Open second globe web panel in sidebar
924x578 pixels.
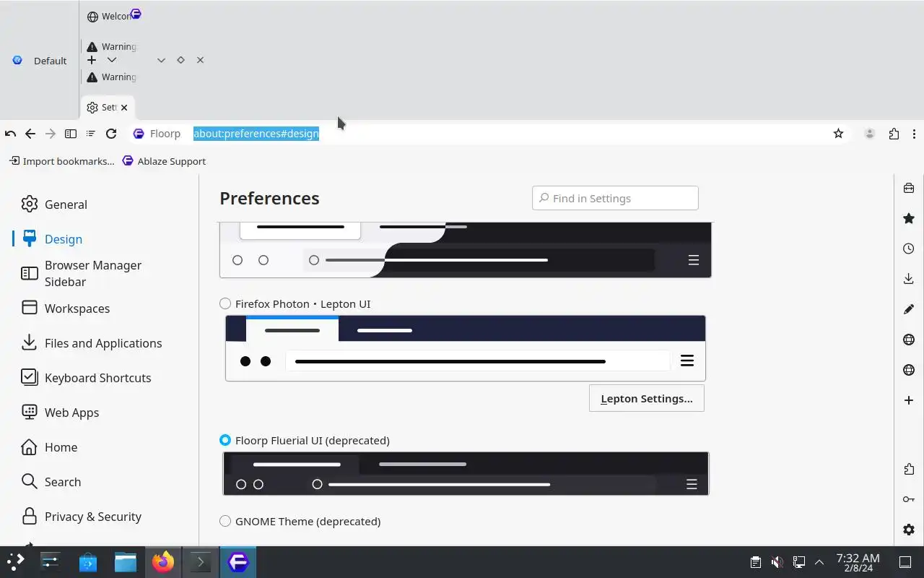(909, 370)
